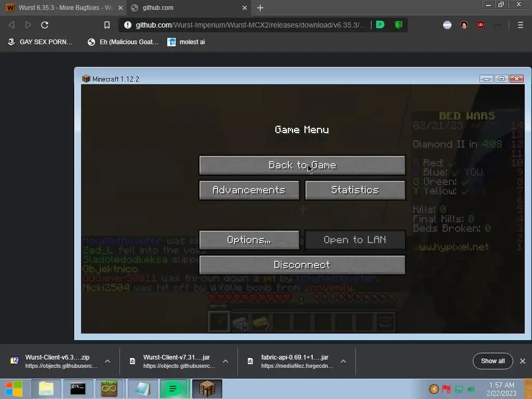532x399 pixels.
Task: Expand options for Wurst-Client-v7.31 jar download
Action: coord(225,361)
